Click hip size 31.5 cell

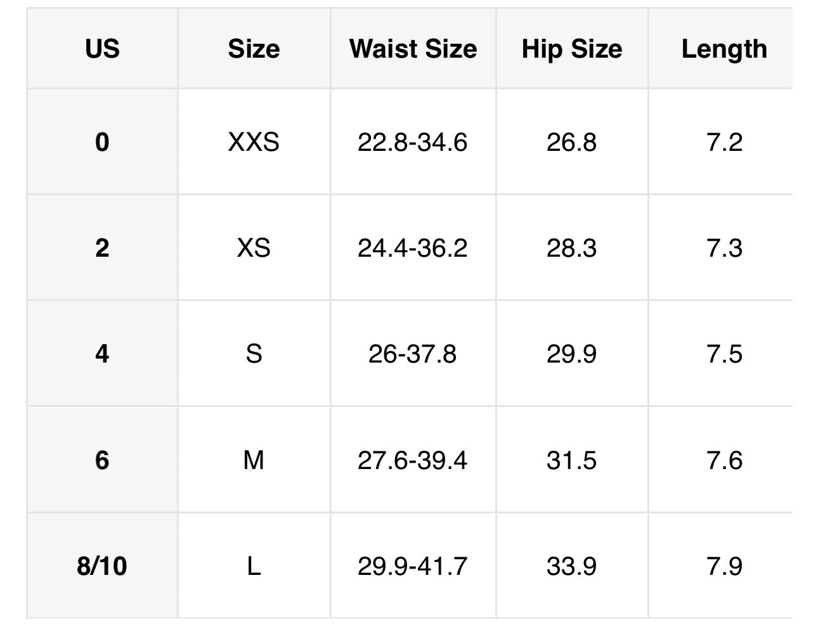571,460
